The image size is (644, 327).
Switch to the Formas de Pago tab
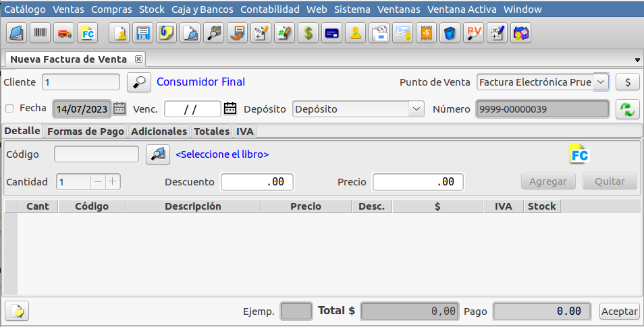pos(86,131)
